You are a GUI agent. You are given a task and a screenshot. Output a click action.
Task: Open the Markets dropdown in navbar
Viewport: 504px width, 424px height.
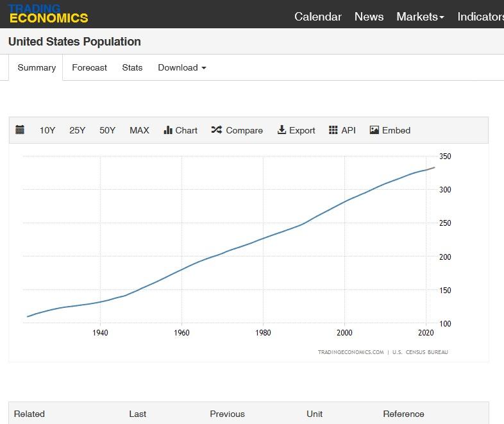coord(420,17)
